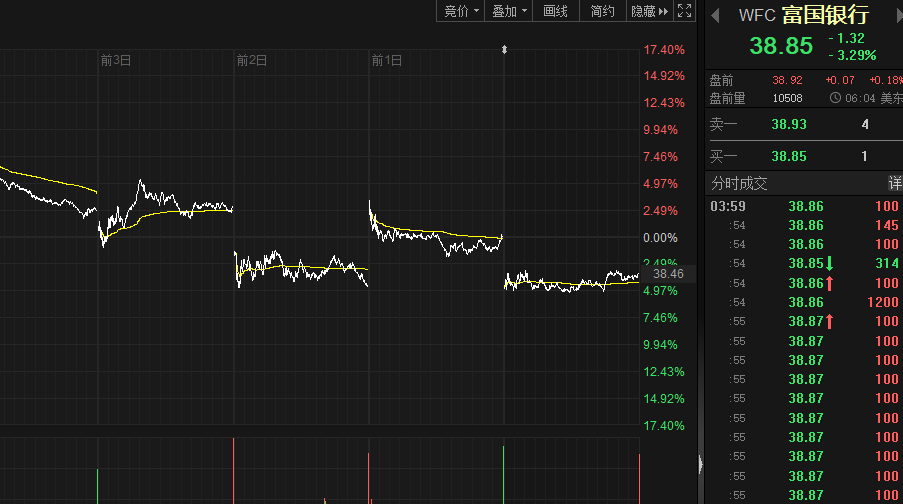The height and width of the screenshot is (504, 903).
Task: Click the red up arrow on 1200 row
Action: [x=829, y=321]
